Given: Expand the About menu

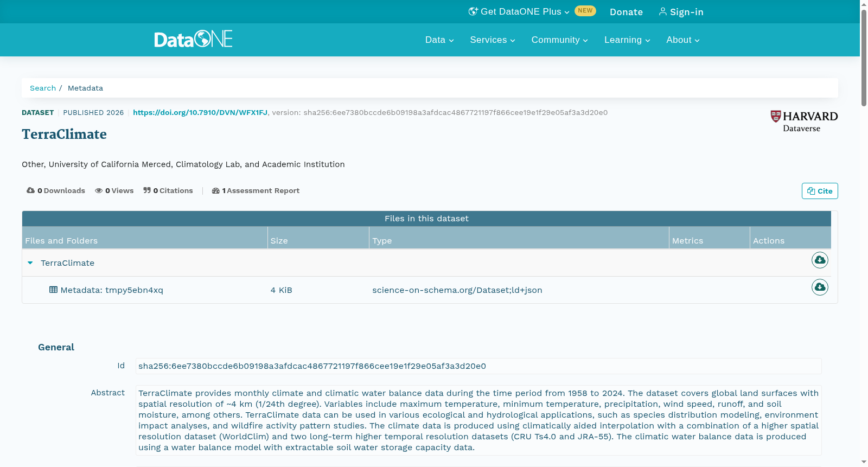Looking at the screenshot, I should (683, 40).
